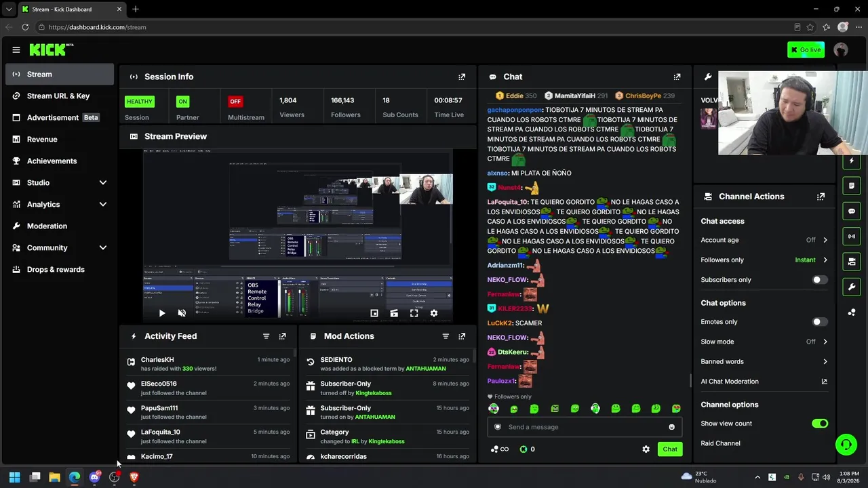Click the chat bubble shortcut icon
This screenshot has width=868, height=488.
point(852,211)
